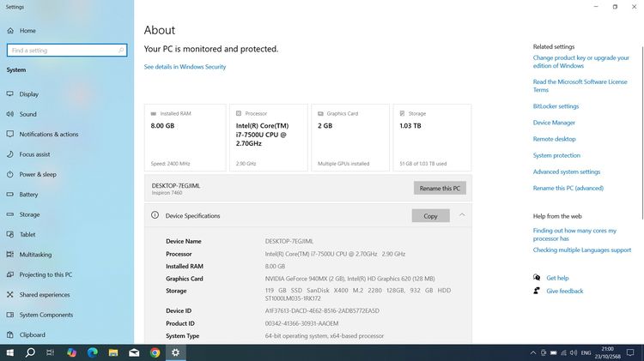The width and height of the screenshot is (644, 361).
Task: Open Device Manager link
Action: 554,123
